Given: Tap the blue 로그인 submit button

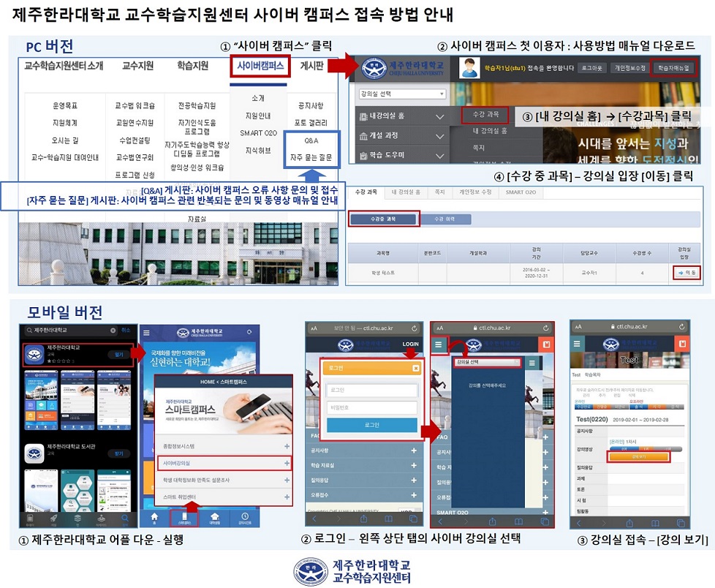Looking at the screenshot, I should pyautogui.click(x=371, y=425).
